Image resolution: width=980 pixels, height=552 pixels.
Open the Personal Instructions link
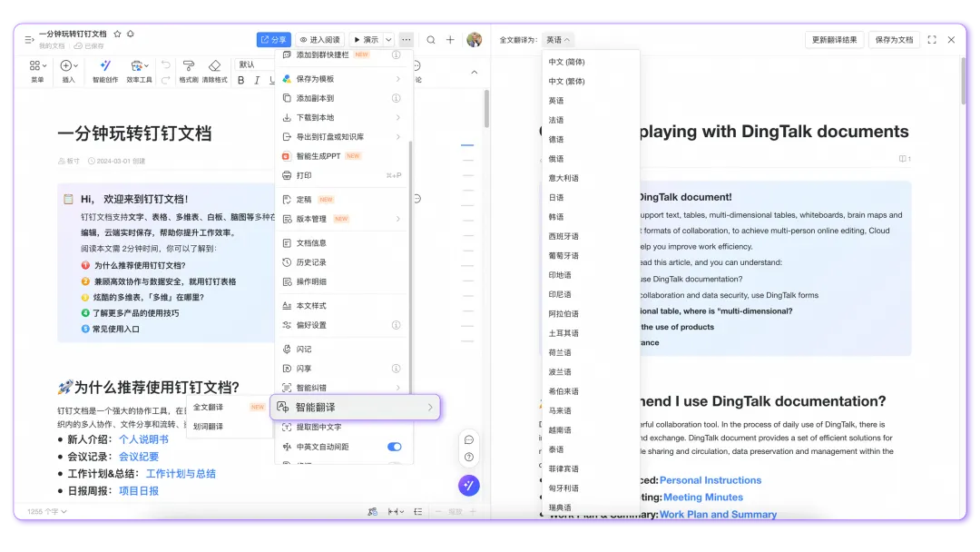pos(710,480)
